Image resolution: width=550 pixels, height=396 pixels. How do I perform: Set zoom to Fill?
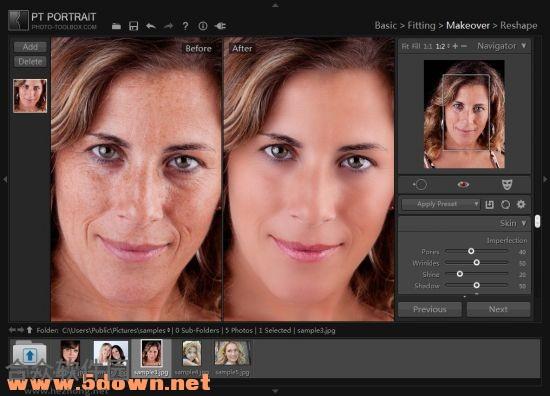(416, 46)
